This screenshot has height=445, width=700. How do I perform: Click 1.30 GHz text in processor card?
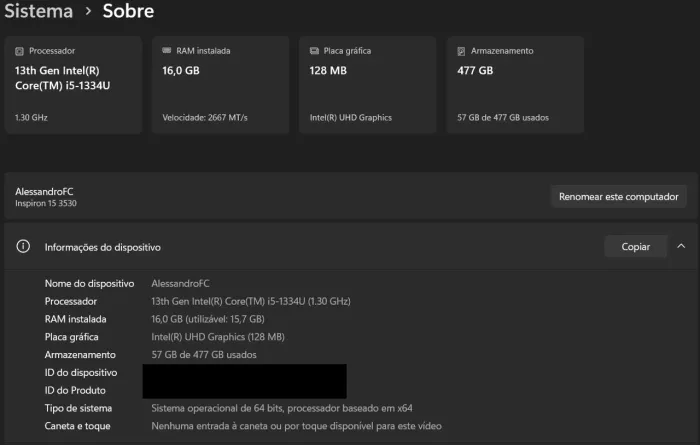coord(31,118)
